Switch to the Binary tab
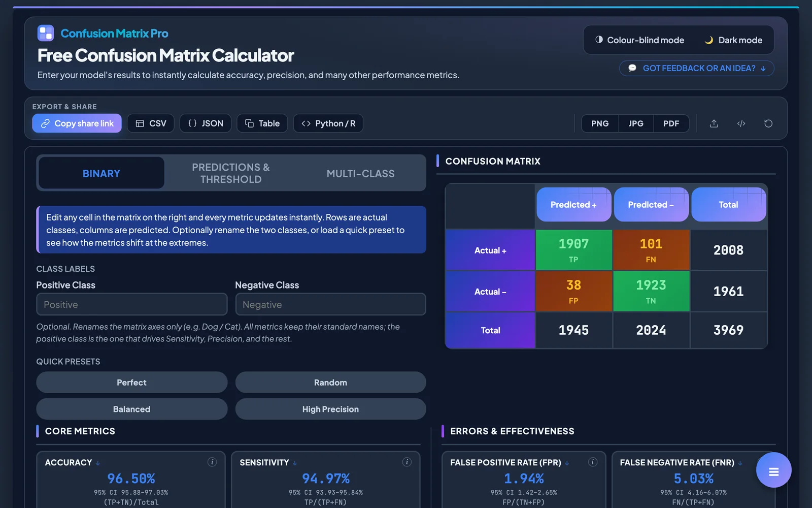The width and height of the screenshot is (812, 508). 101,173
